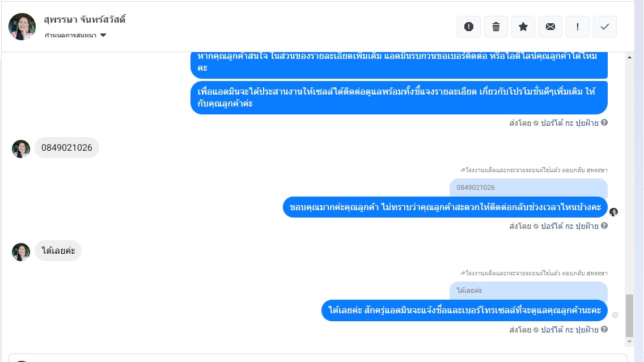
Task: Open the กำหนดการสนทนา dropdown
Action: (x=75, y=35)
